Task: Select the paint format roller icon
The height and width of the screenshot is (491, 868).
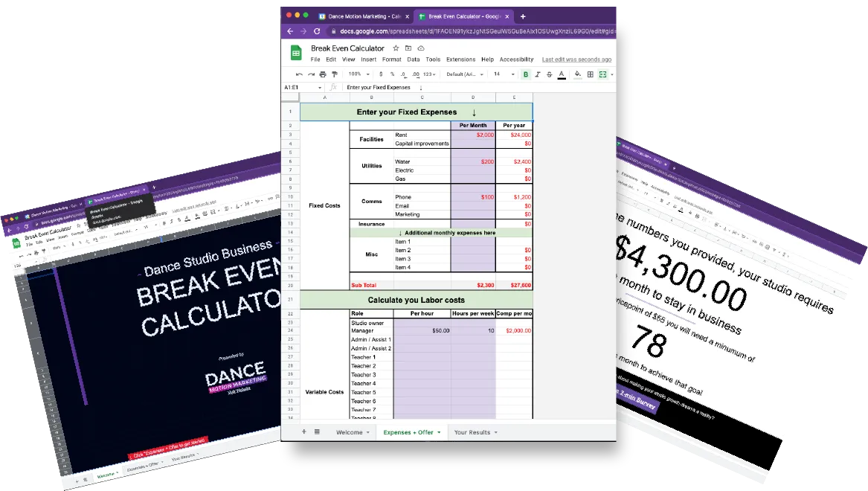Action: pyautogui.click(x=335, y=74)
